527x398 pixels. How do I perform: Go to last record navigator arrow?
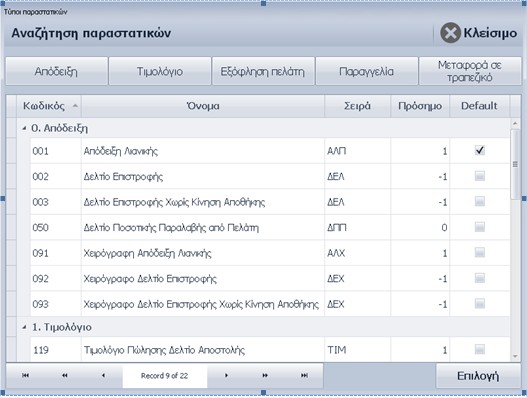coord(304,375)
